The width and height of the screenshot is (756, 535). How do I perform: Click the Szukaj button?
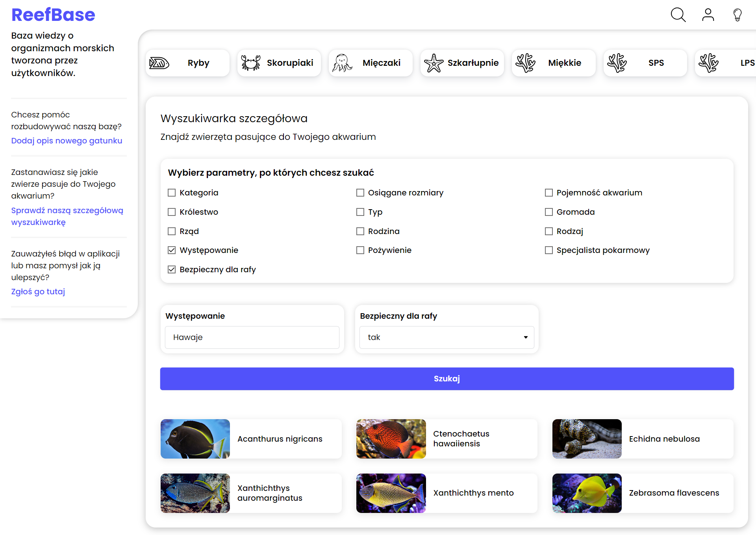pyautogui.click(x=447, y=379)
